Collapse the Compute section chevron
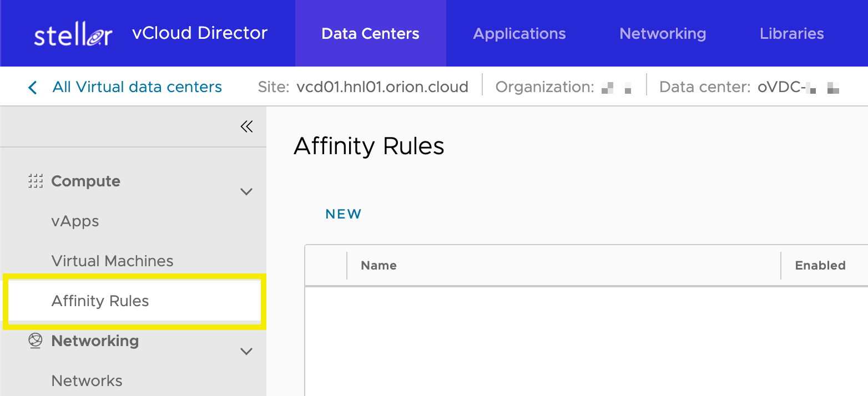The image size is (868, 396). 246,192
